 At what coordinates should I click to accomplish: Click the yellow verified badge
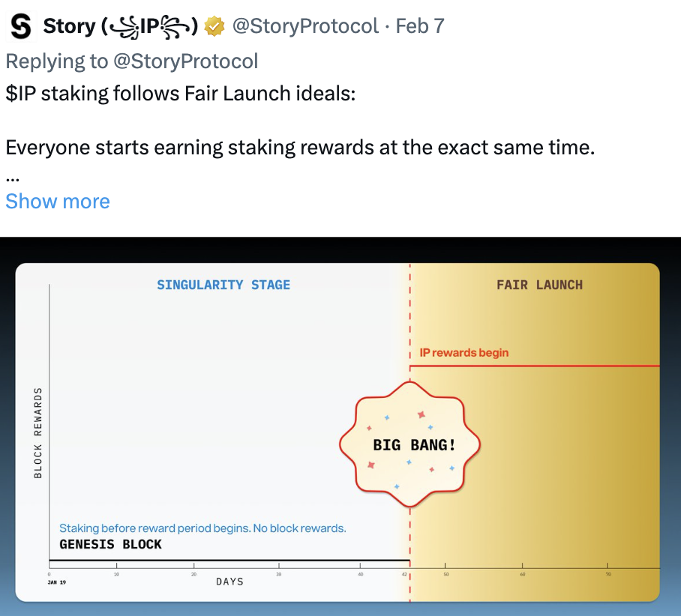tap(215, 25)
